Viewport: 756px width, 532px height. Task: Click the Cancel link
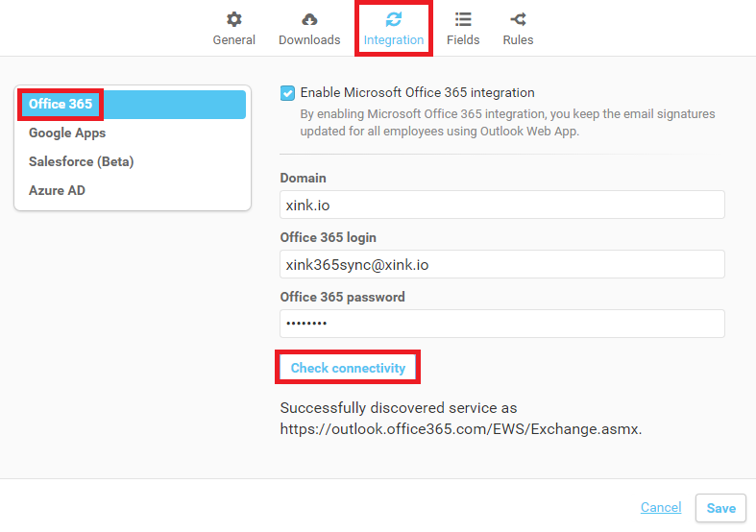tap(661, 507)
